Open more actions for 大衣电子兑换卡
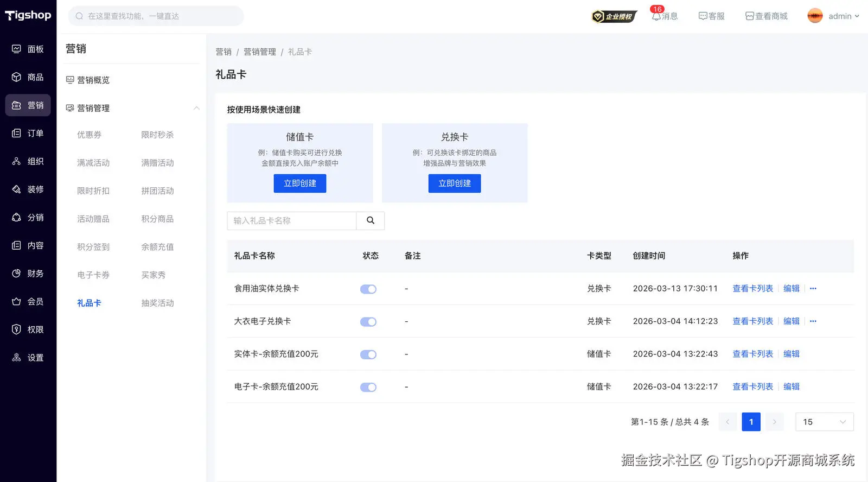 tap(813, 321)
